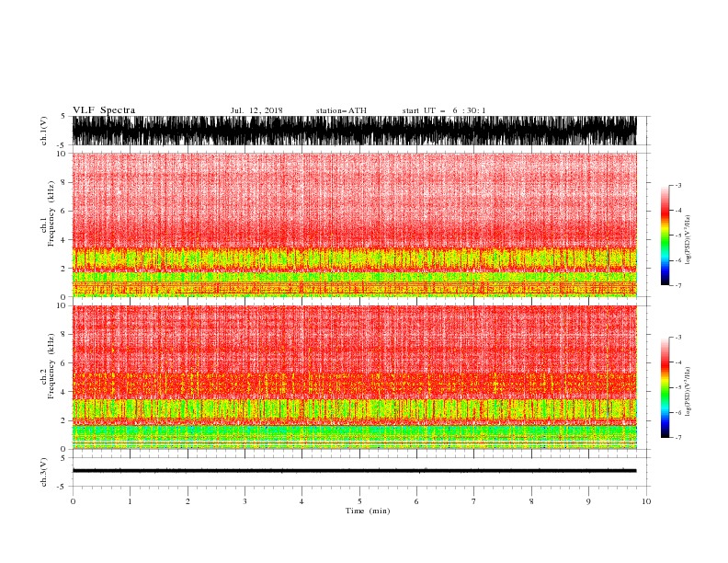The image size is (728, 563).
Task: Click the "VLF Spectra" title text
Action: coord(104,110)
